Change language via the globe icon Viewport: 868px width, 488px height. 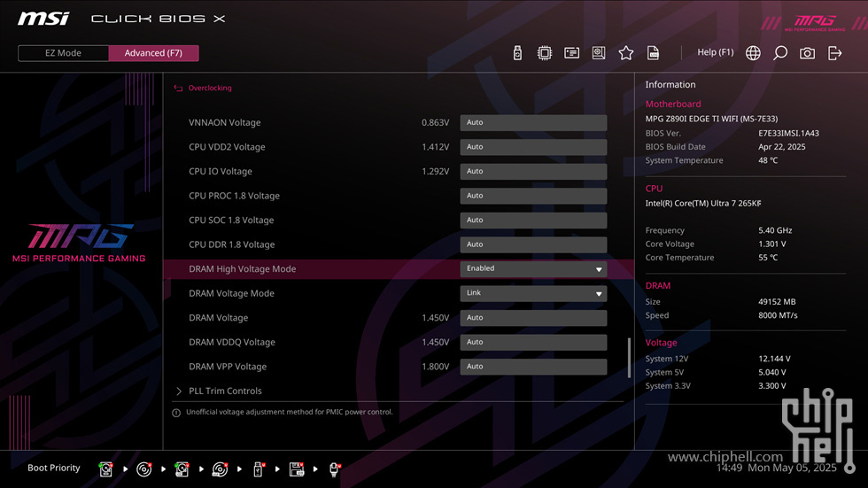[753, 52]
